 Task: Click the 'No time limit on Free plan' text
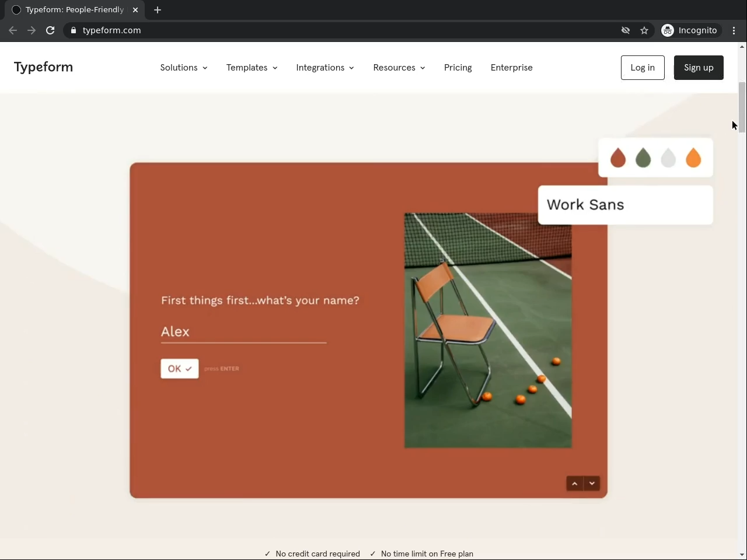click(x=427, y=554)
